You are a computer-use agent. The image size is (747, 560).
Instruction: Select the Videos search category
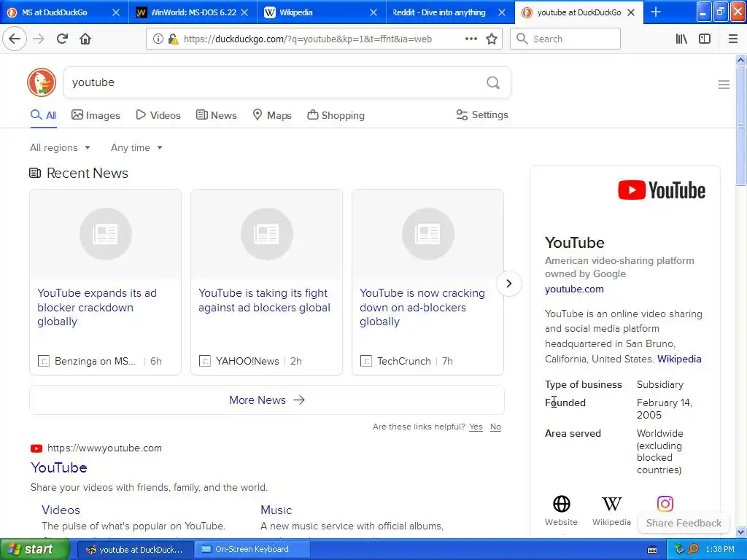click(x=158, y=115)
